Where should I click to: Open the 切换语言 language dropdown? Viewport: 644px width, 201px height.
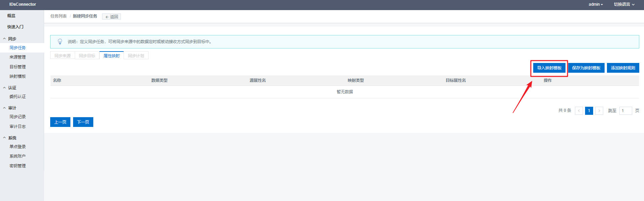624,4
